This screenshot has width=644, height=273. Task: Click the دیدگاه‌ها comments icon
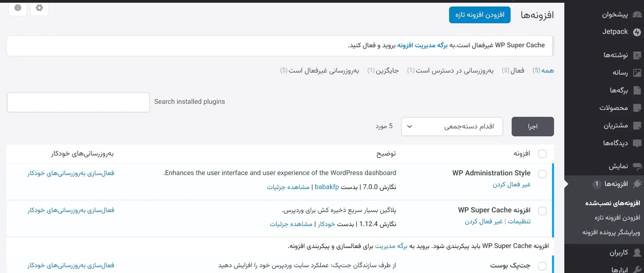click(x=637, y=143)
